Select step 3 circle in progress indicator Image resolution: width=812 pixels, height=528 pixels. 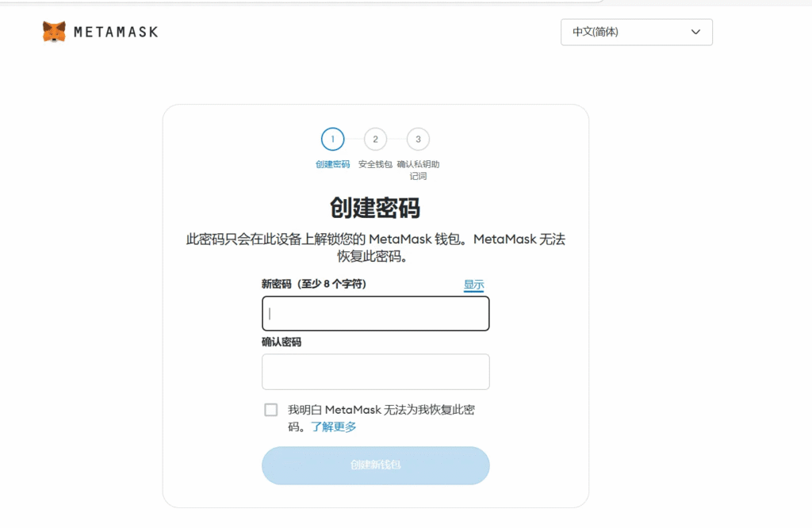[x=418, y=140]
